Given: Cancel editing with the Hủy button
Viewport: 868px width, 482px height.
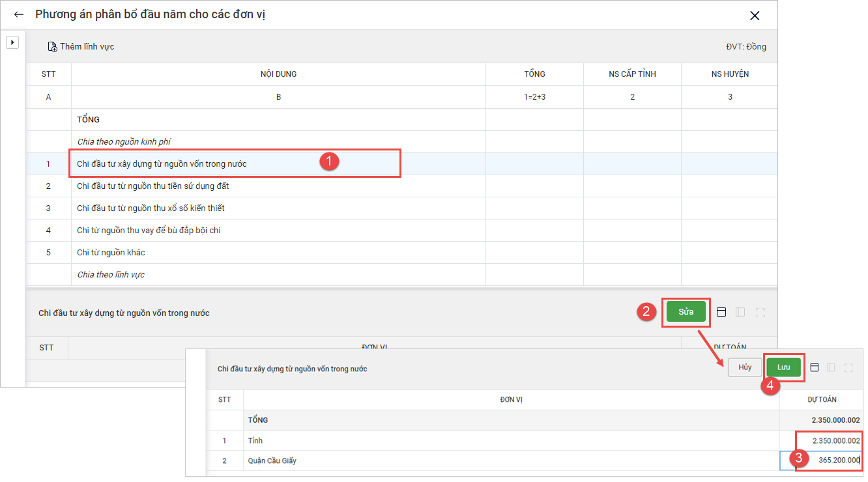Looking at the screenshot, I should (x=745, y=367).
